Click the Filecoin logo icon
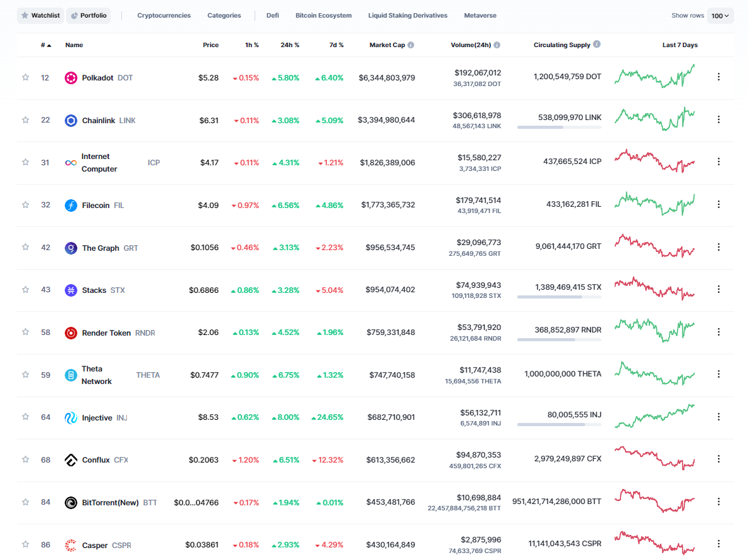This screenshot has width=748, height=560. pos(71,206)
